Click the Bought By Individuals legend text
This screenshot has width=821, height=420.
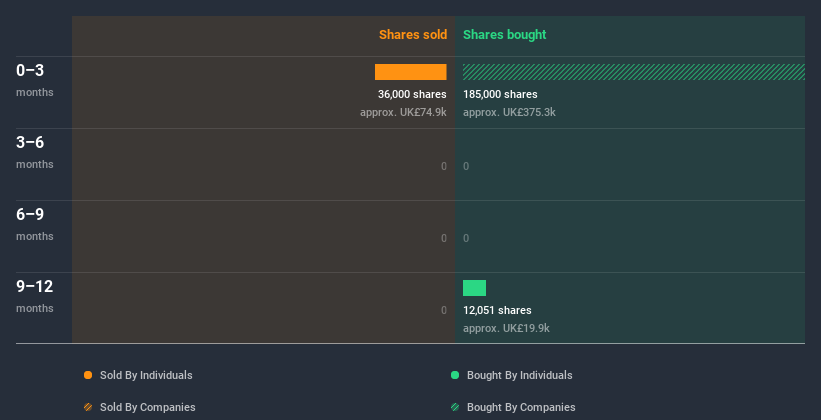519,375
